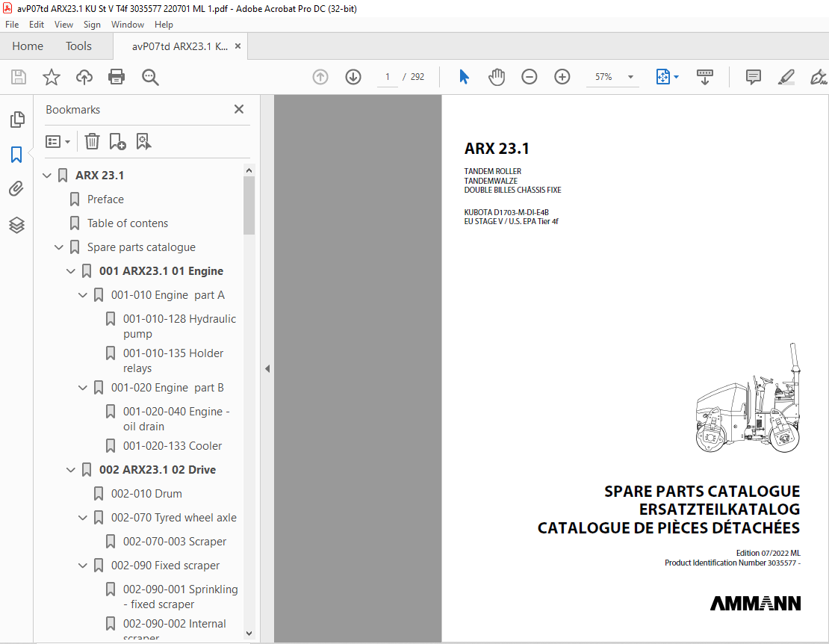Close the Bookmarks panel
Viewport: 829px width, 644px height.
239,109
